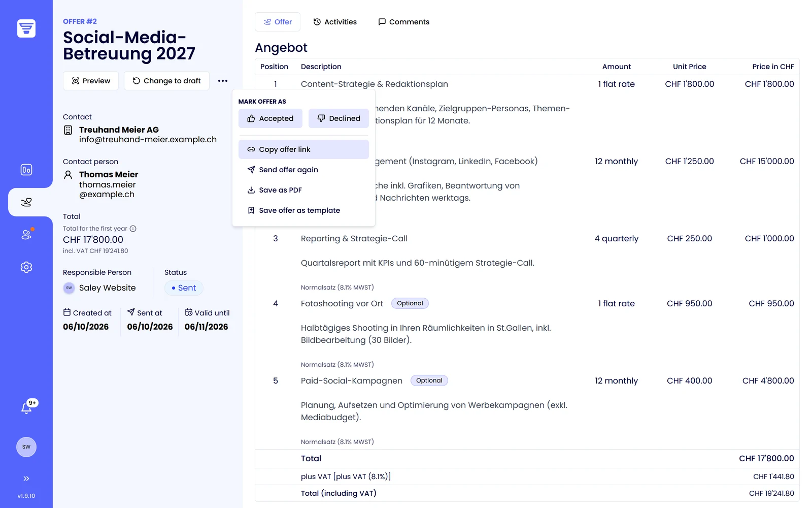Switch to the Offer tab
Image resolution: width=812 pixels, height=508 pixels.
pyautogui.click(x=278, y=22)
